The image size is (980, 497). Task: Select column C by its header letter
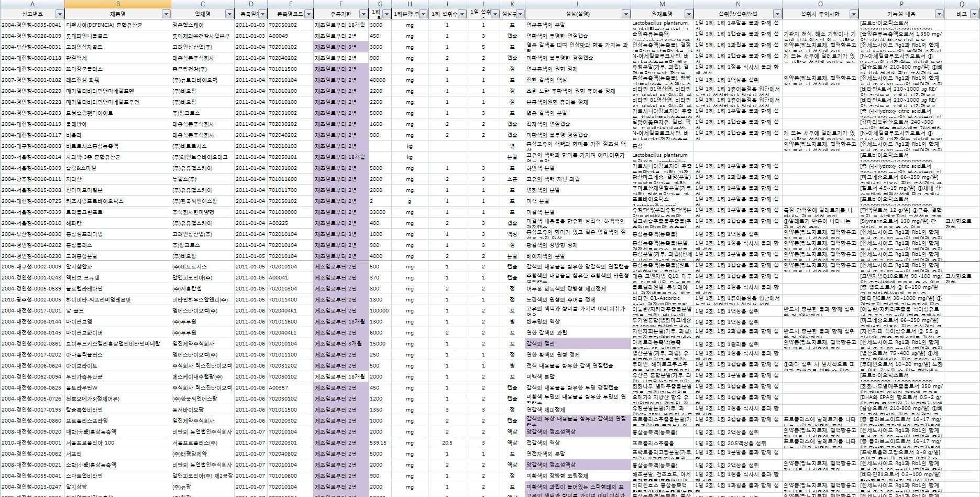coord(203,4)
